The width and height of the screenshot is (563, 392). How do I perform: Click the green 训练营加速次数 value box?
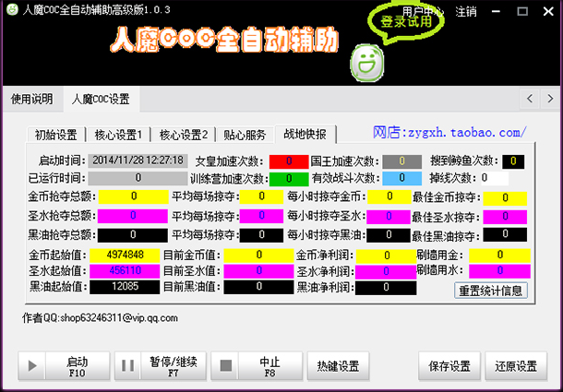289,179
